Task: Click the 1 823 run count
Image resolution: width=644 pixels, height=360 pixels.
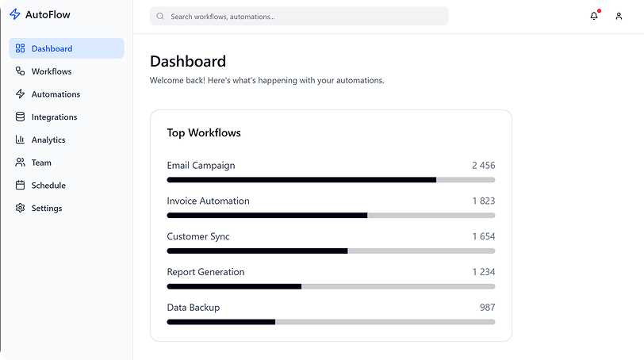Action: point(484,201)
